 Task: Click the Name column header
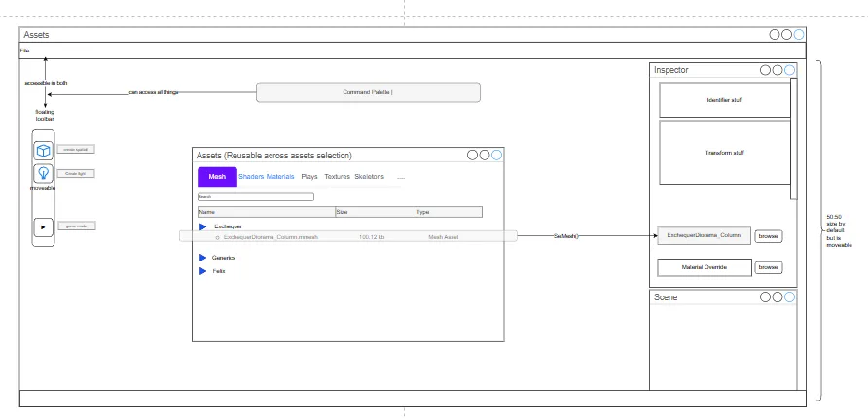tap(267, 212)
